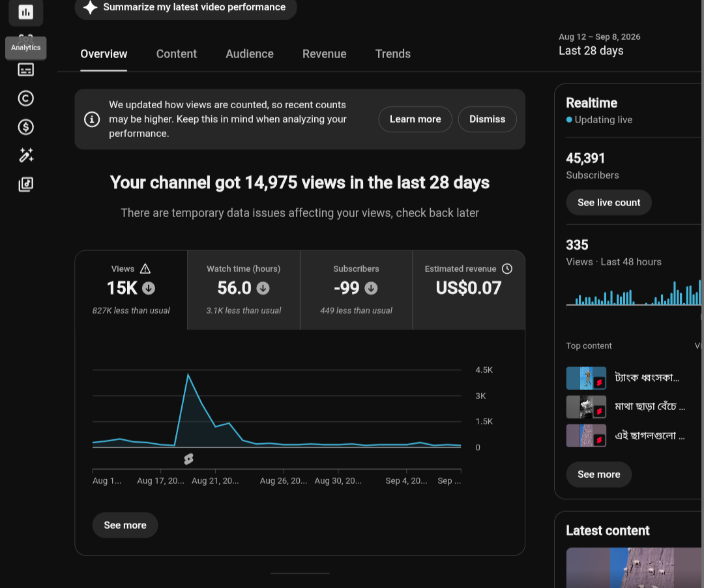Click the Views warning triangle icon
This screenshot has width=704, height=588.
[x=145, y=269]
